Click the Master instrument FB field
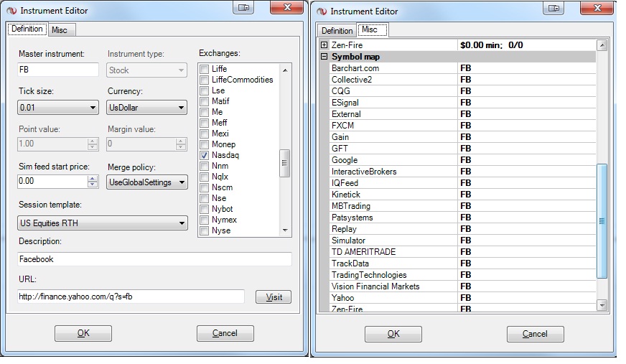 (x=58, y=70)
